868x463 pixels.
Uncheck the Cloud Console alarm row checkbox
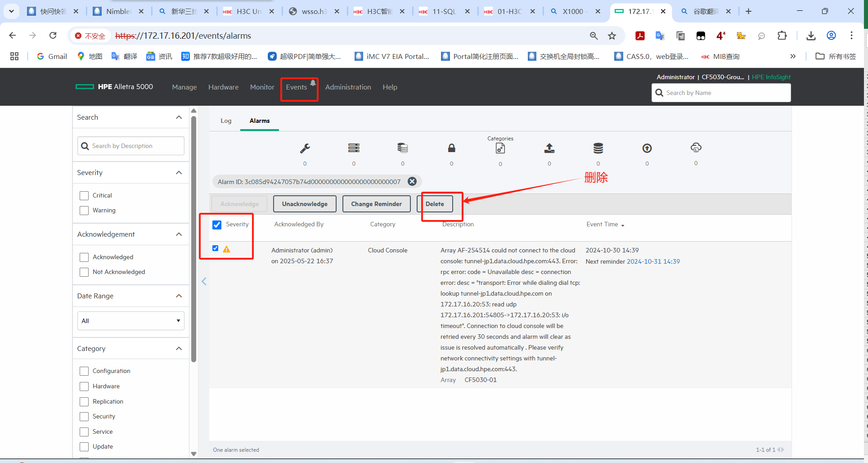tap(216, 248)
